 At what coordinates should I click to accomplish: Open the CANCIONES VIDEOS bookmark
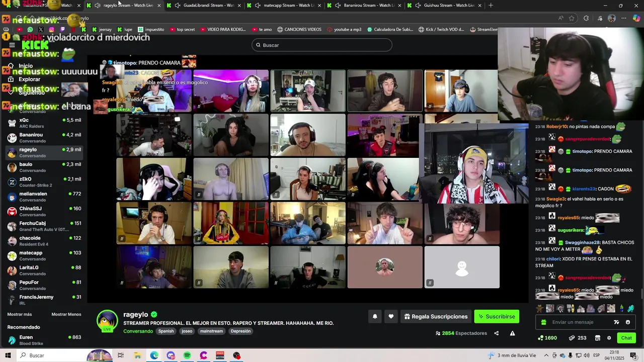pyautogui.click(x=299, y=30)
